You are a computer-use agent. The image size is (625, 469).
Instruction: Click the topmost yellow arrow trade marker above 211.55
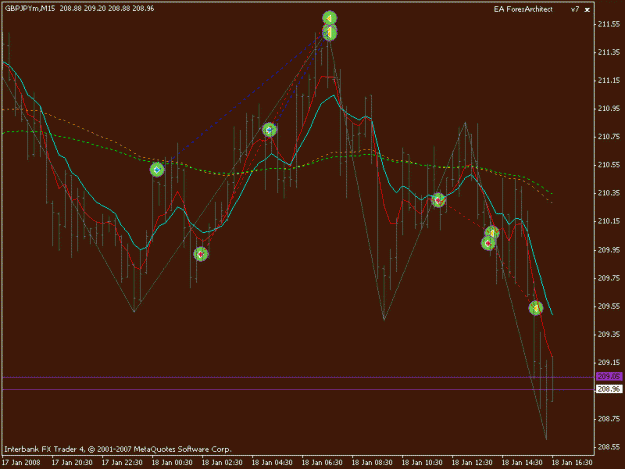[x=329, y=18]
